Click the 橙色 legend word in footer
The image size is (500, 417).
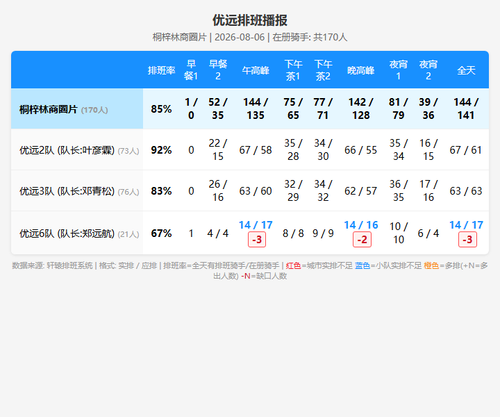[431, 266]
